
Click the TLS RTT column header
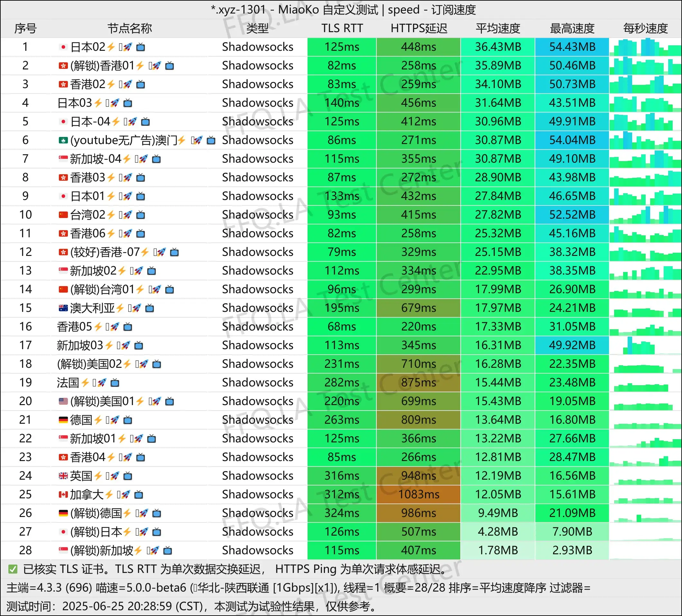pyautogui.click(x=342, y=28)
